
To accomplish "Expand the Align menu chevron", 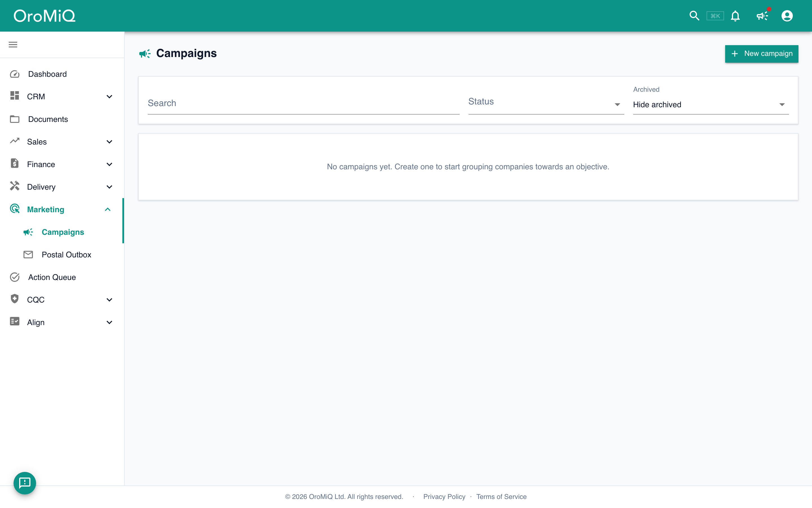I will coord(109,322).
